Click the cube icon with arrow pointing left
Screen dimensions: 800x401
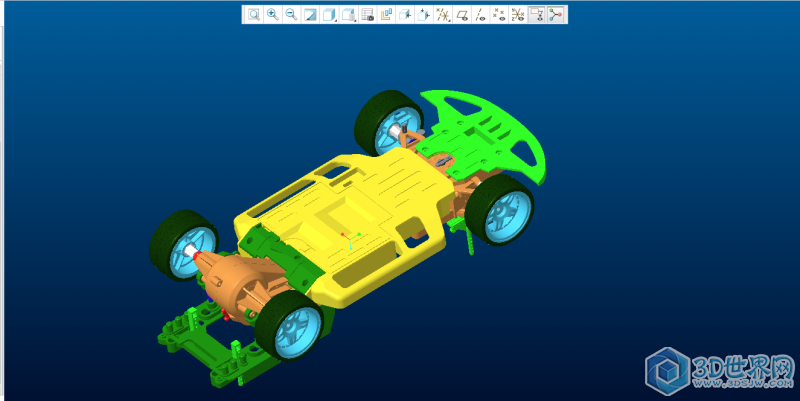click(405, 14)
